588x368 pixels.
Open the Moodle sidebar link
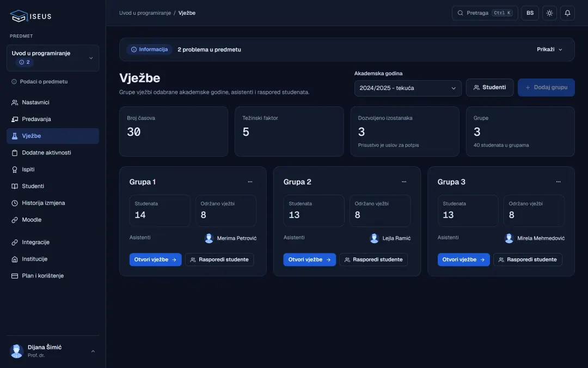pos(53,220)
